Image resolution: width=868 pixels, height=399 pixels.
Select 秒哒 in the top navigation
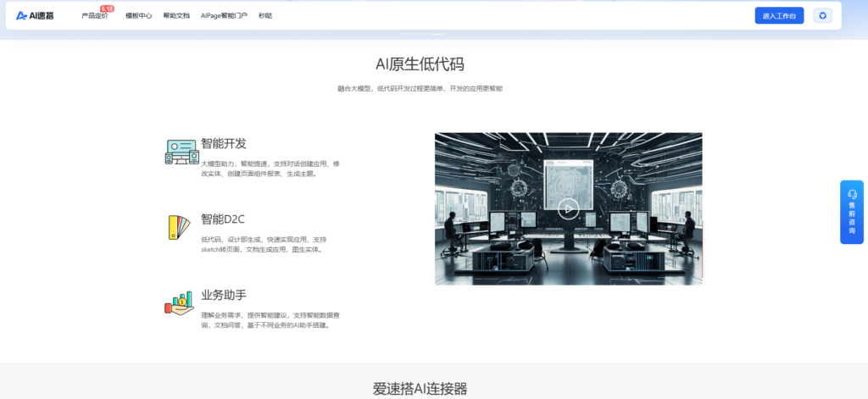tap(265, 16)
